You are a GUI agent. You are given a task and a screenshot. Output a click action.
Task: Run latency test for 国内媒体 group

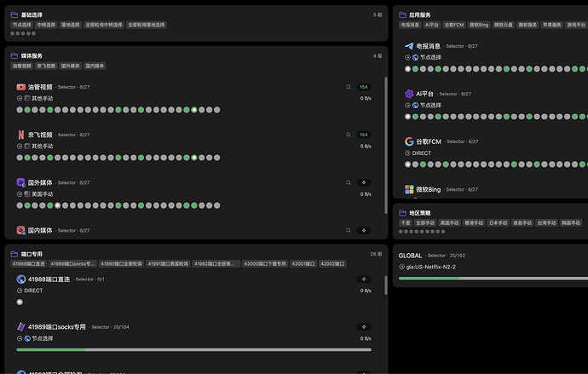(363, 231)
